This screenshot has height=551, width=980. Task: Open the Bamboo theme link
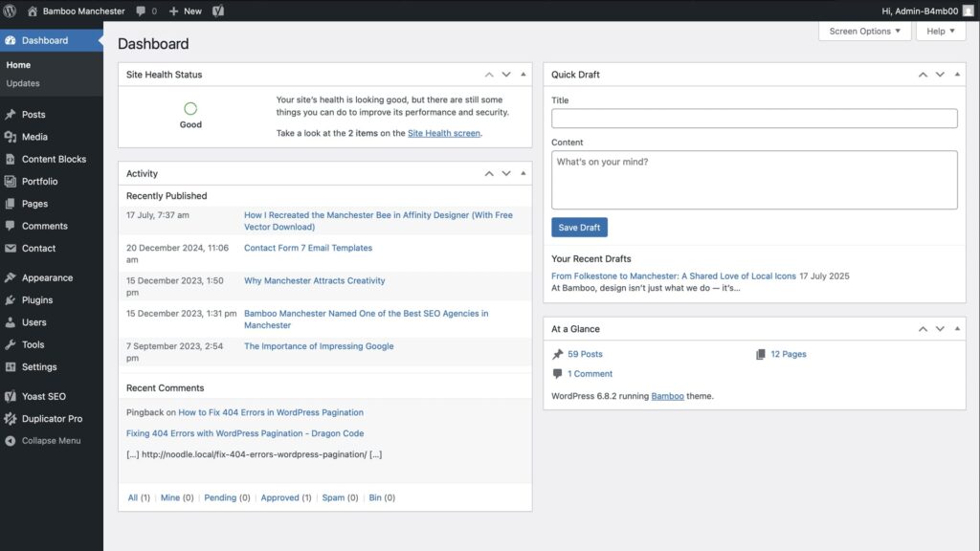pyautogui.click(x=667, y=396)
